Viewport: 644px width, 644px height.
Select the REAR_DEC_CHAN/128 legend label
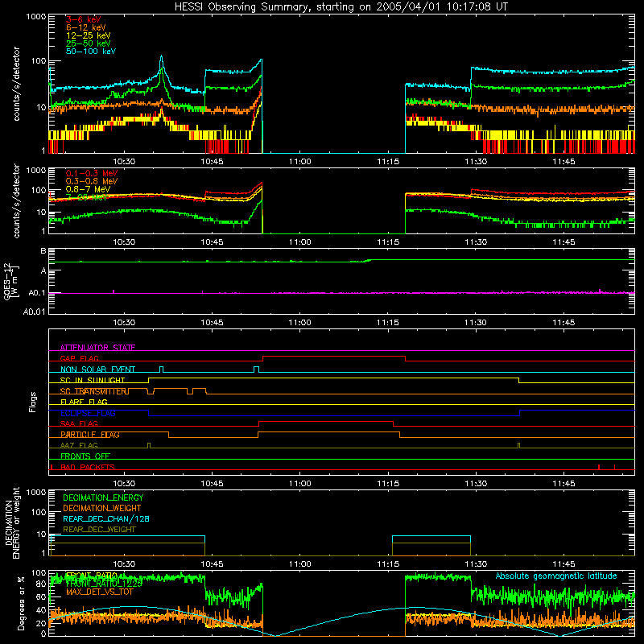[x=106, y=518]
